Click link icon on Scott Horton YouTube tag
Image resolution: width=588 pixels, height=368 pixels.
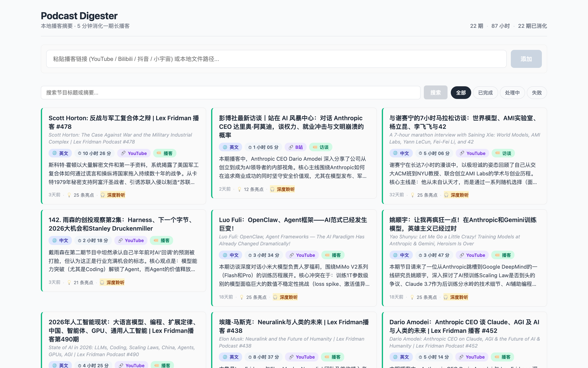tap(123, 153)
